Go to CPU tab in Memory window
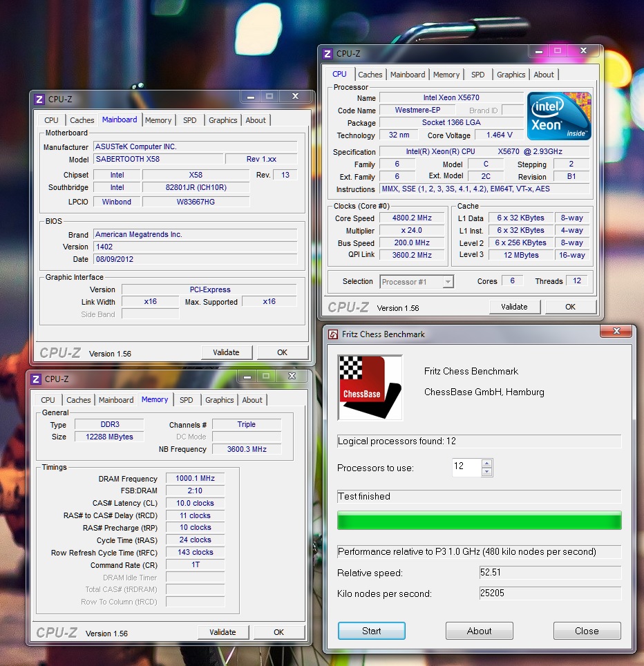The width and height of the screenshot is (644, 666). click(48, 400)
